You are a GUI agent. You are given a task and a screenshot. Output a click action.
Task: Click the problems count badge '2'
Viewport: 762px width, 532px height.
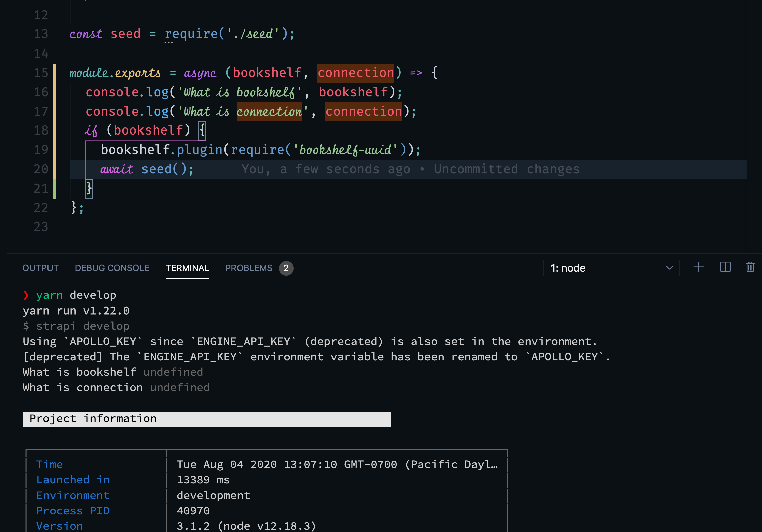click(286, 268)
